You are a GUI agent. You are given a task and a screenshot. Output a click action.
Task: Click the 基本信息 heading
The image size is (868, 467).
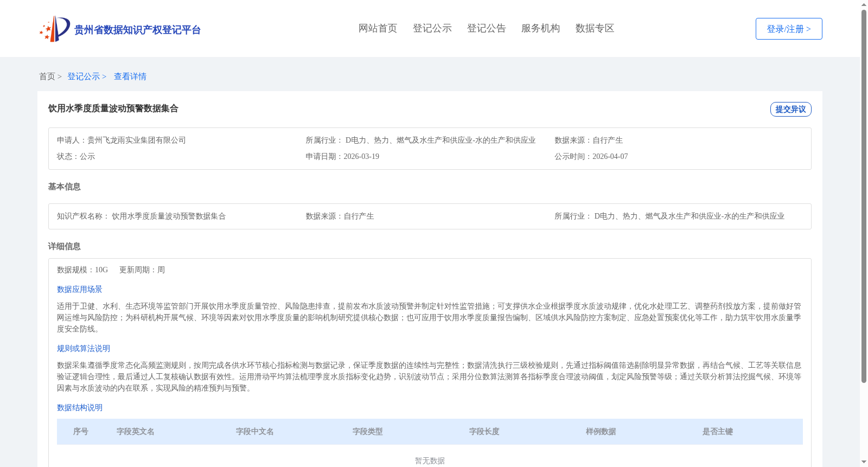(x=64, y=187)
